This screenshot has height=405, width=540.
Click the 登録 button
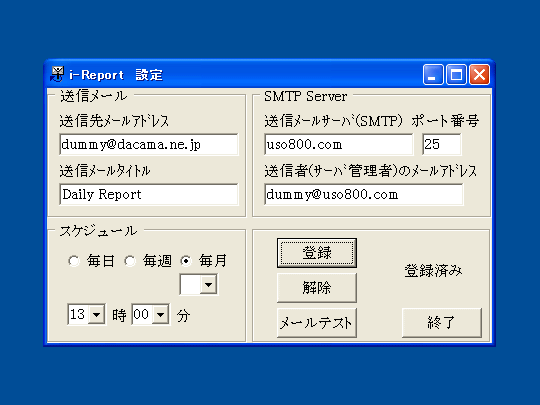[317, 253]
